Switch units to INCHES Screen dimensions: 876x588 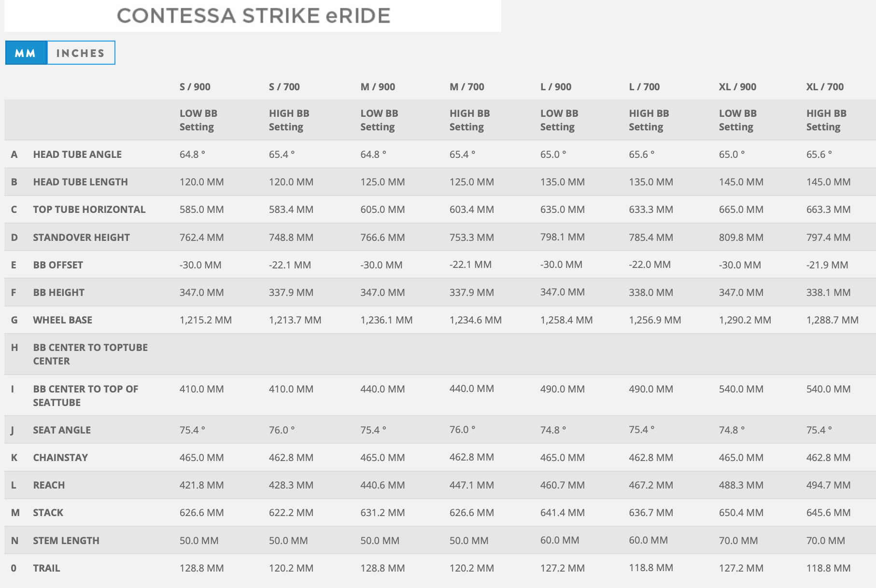(81, 53)
